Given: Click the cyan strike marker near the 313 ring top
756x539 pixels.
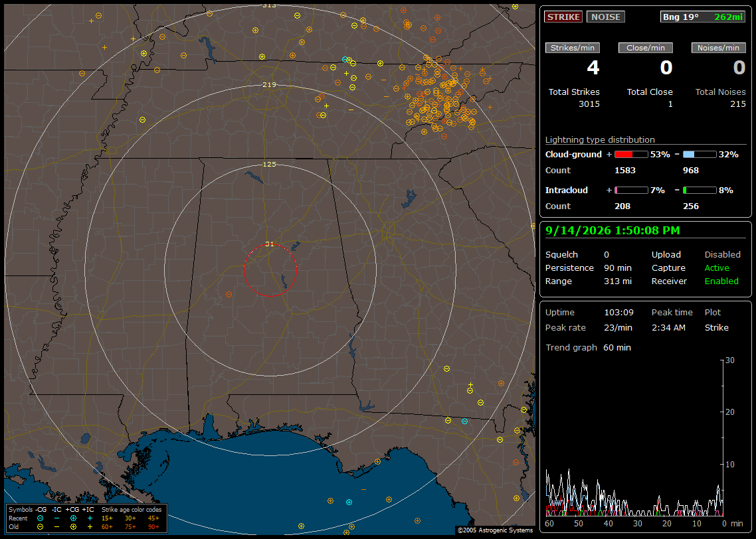Looking at the screenshot, I should (345, 59).
